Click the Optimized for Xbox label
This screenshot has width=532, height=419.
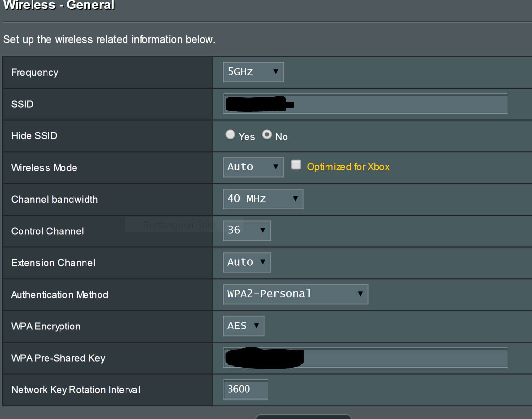tap(348, 167)
